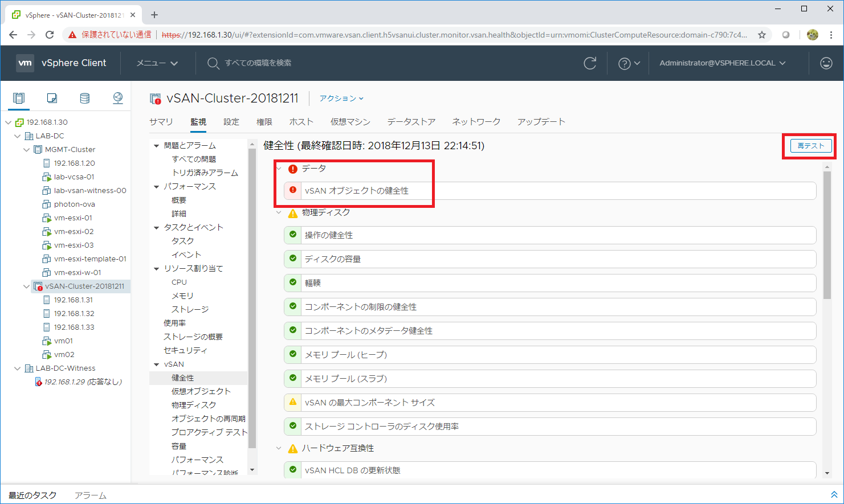This screenshot has width=844, height=504.
Task: Select vm-esxi-01 in the inventory tree
Action: point(73,218)
